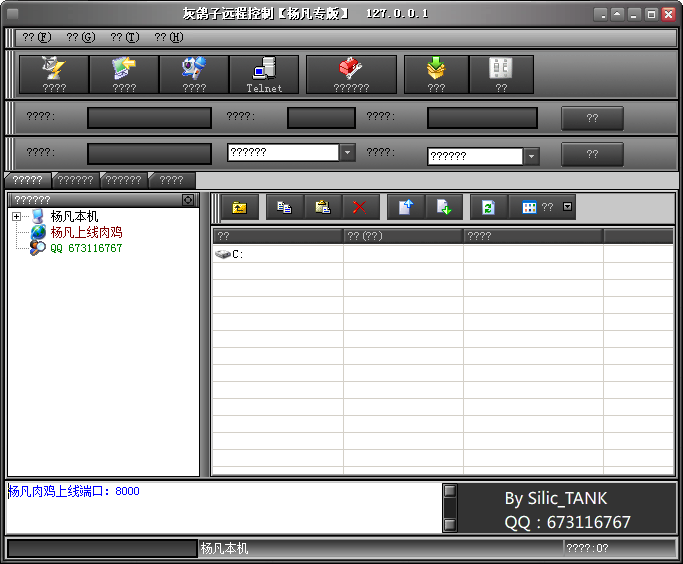The width and height of the screenshot is (683, 564).
Task: Select 杨凡上线肉鸡 in the tree
Action: pyautogui.click(x=86, y=232)
